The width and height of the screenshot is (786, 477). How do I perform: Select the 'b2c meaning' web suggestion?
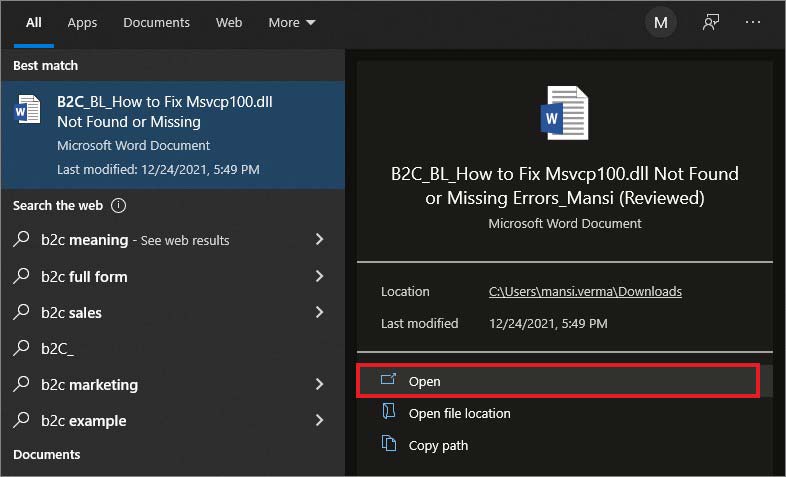point(173,240)
